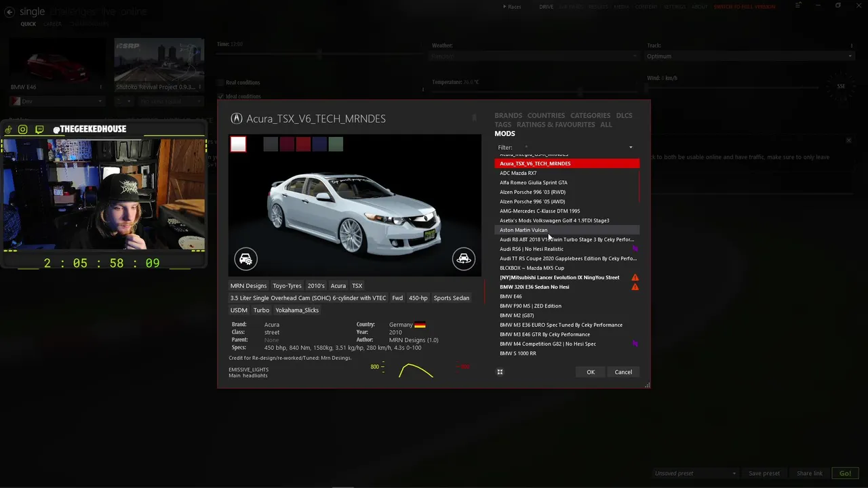
Task: Click the Yokahama_Slicks tag
Action: (x=297, y=310)
